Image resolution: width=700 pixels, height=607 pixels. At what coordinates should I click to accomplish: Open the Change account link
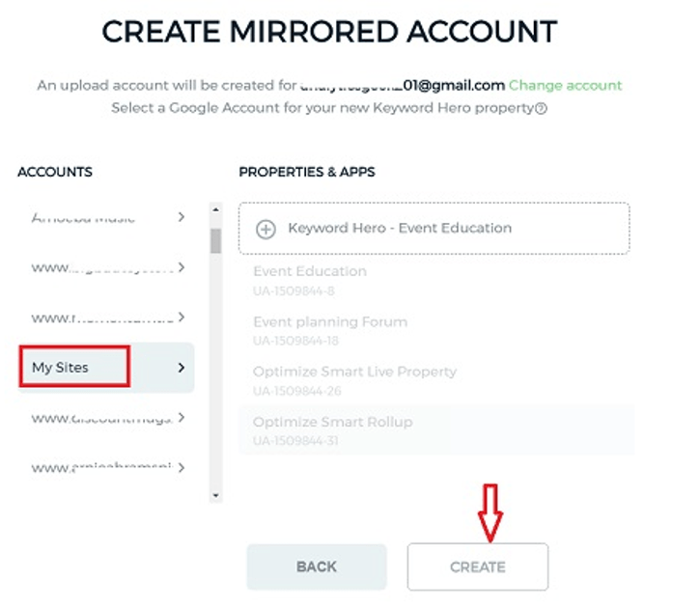(566, 85)
